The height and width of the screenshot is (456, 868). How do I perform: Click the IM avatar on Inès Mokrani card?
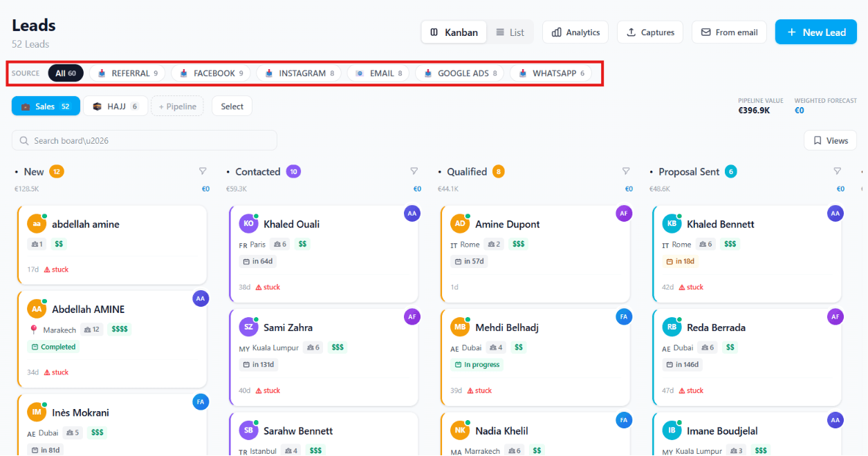click(x=37, y=412)
